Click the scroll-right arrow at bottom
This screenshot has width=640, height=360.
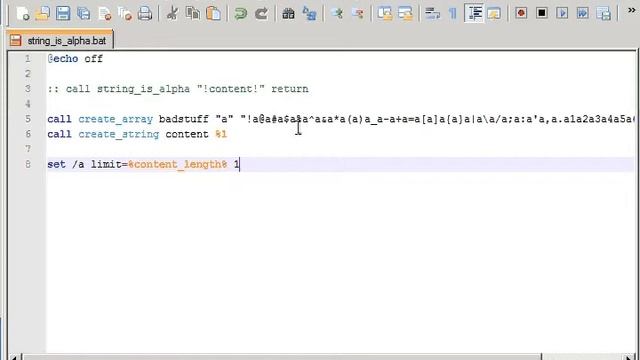point(629,358)
